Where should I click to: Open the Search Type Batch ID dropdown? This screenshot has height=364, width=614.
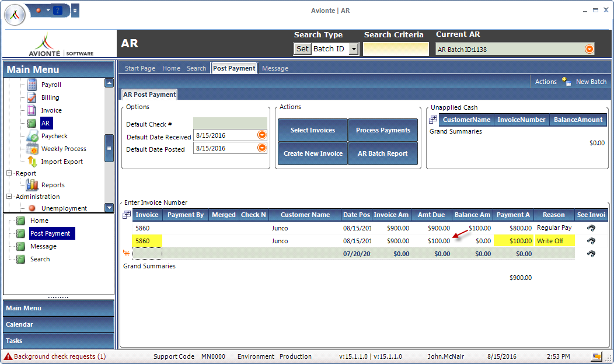click(353, 49)
